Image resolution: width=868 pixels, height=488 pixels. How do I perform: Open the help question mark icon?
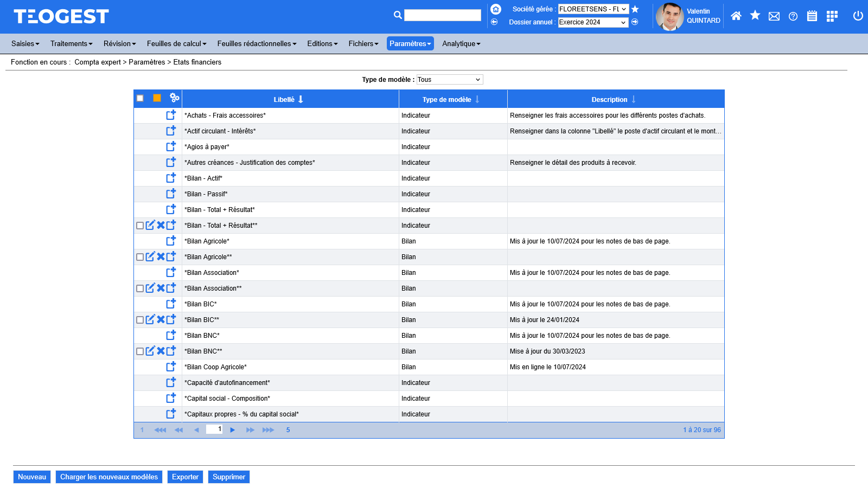click(x=793, y=16)
